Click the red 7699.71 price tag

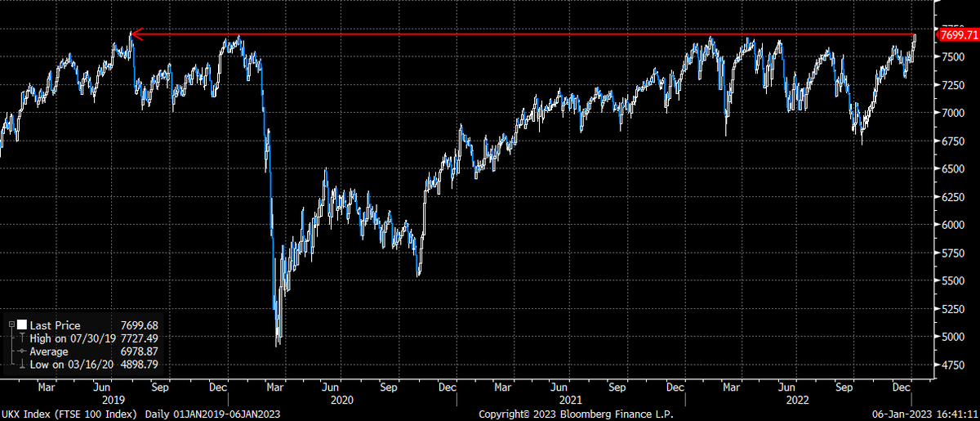959,35
